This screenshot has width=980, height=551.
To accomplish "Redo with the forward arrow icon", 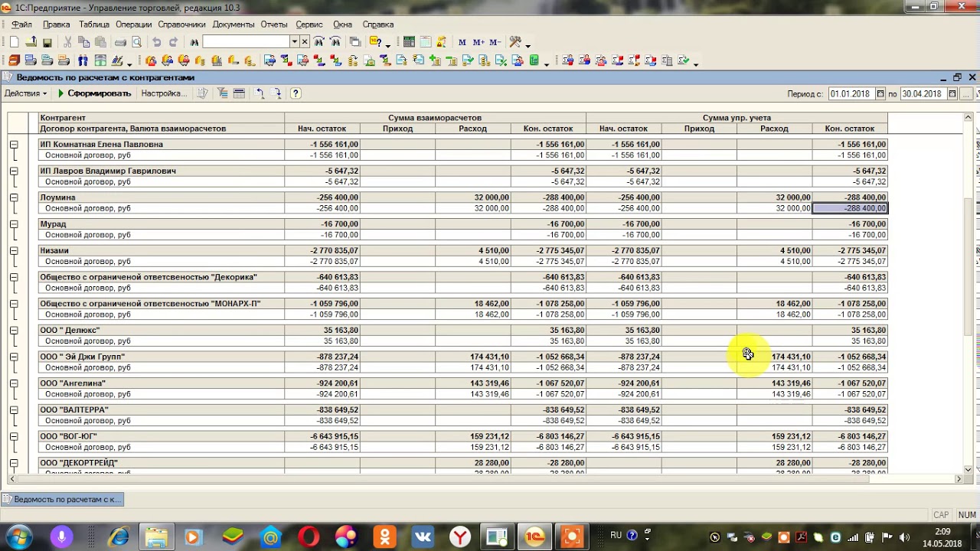I will click(x=173, y=42).
